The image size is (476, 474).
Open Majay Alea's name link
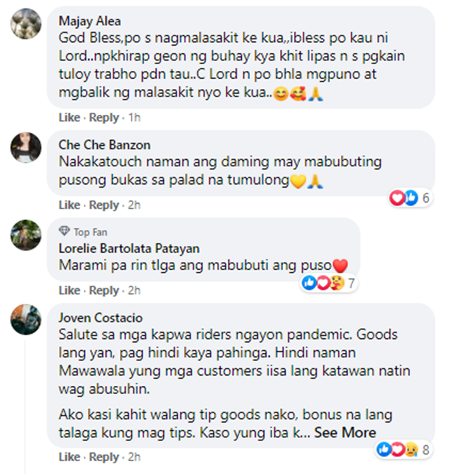point(90,21)
